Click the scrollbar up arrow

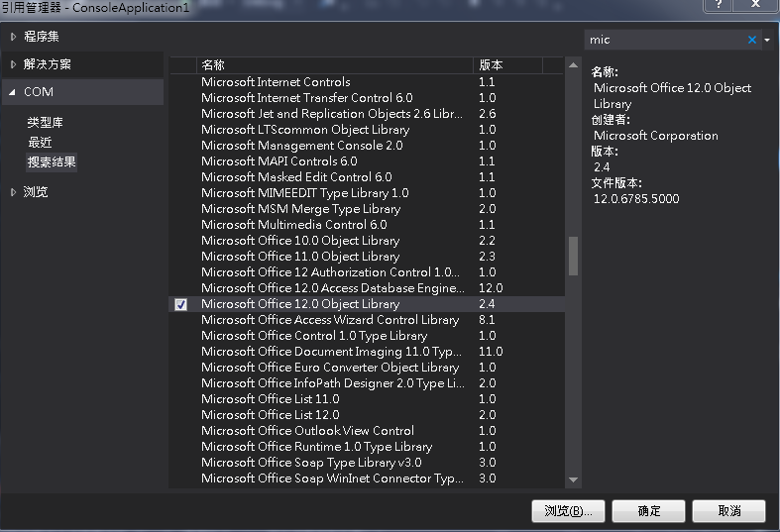[573, 65]
